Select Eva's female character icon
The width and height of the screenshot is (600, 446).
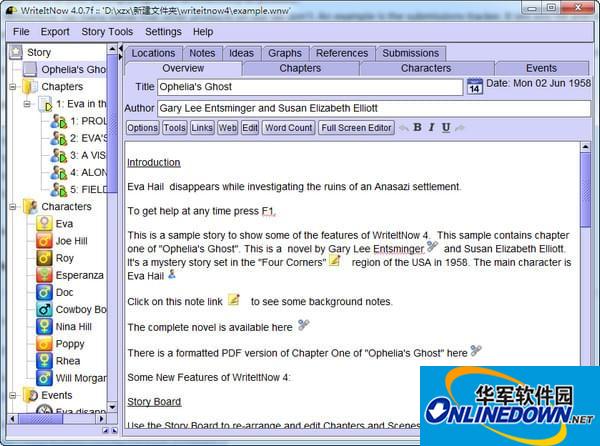pyautogui.click(x=44, y=224)
